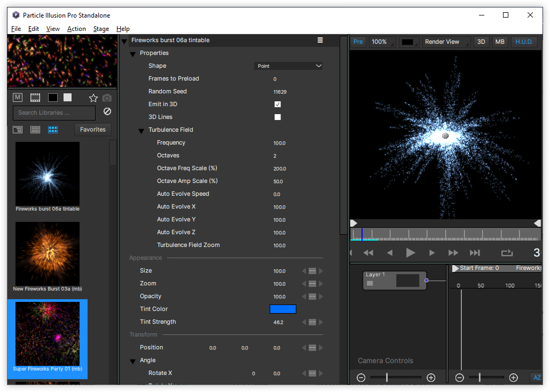Open the File menu

point(16,29)
